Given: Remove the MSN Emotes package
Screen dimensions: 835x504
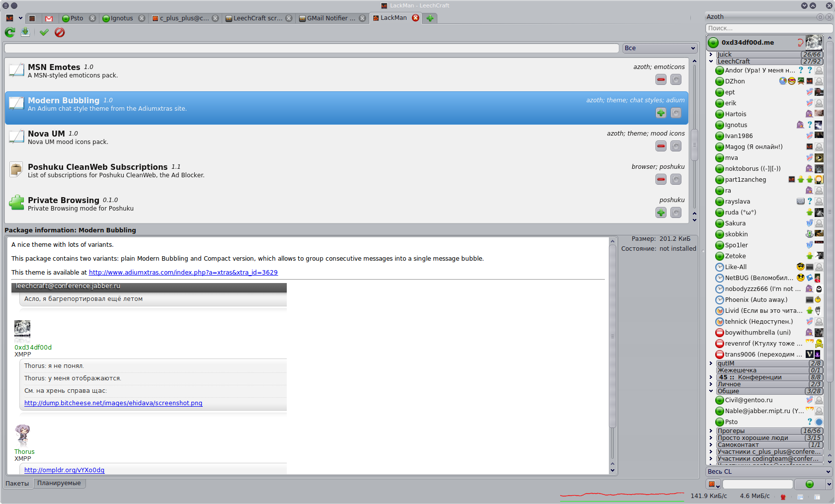Looking at the screenshot, I should point(661,79).
